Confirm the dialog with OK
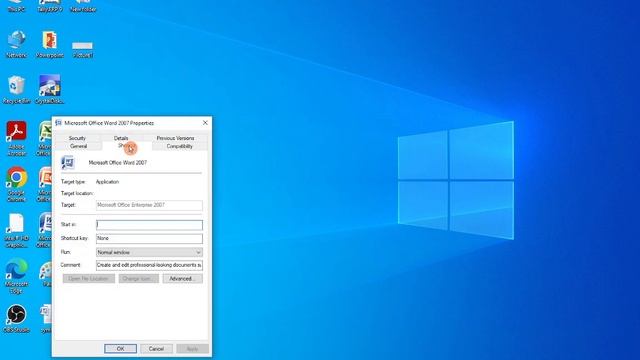 pyautogui.click(x=120, y=349)
